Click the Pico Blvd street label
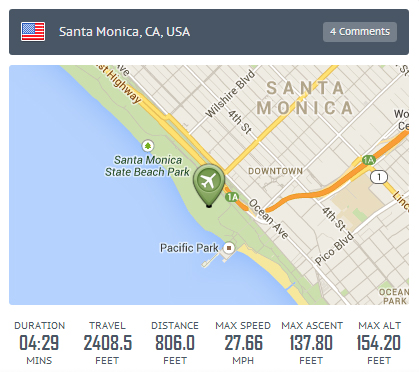The height and width of the screenshot is (372, 419). (334, 248)
